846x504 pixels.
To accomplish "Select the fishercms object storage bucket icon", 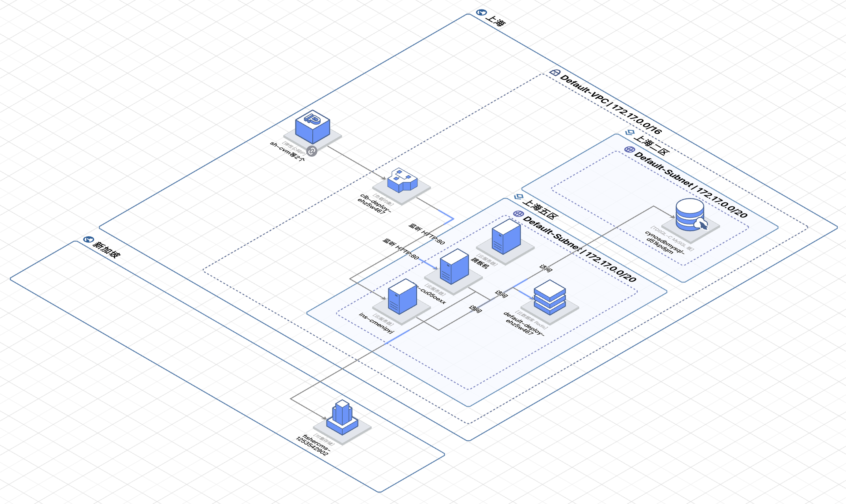I will coord(342,418).
